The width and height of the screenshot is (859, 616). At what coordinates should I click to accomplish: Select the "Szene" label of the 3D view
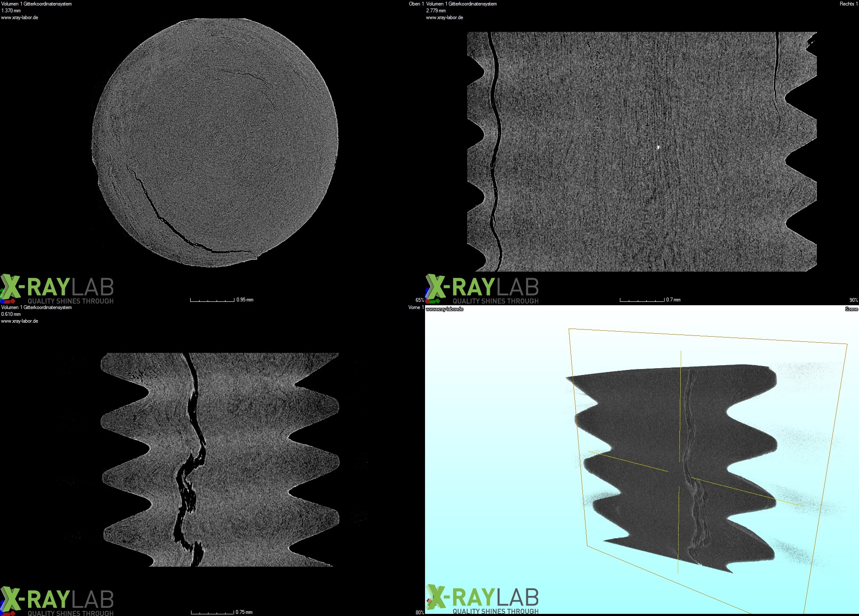851,309
